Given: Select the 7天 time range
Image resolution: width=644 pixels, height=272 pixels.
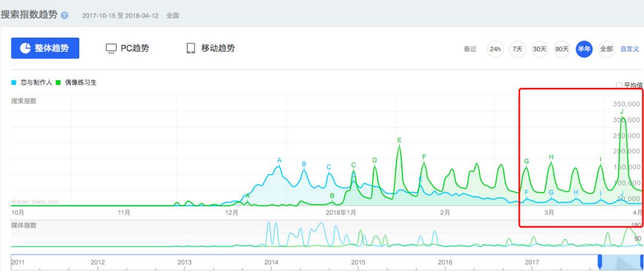Looking at the screenshot, I should [x=518, y=49].
